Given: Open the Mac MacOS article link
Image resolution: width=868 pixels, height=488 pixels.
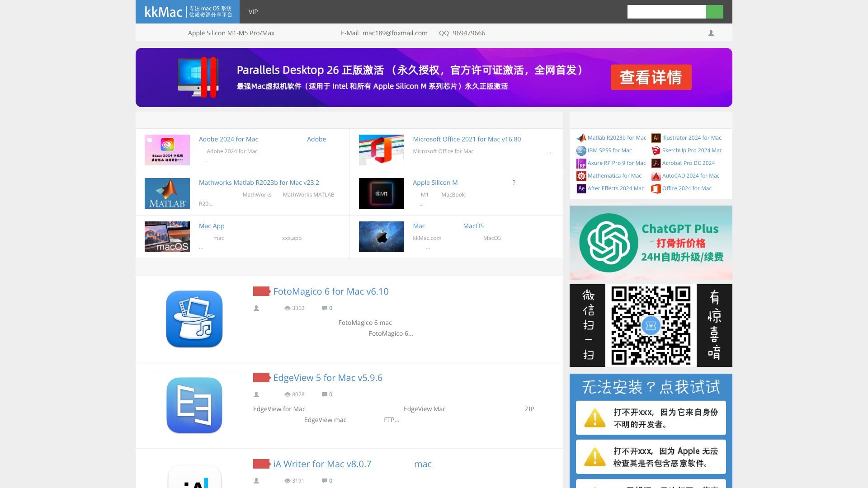Looking at the screenshot, I should [448, 226].
